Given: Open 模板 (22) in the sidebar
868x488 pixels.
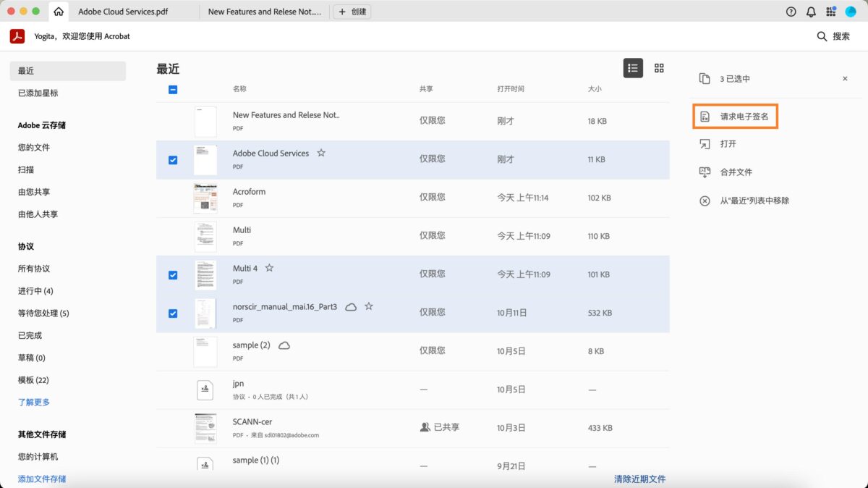Looking at the screenshot, I should pos(33,380).
